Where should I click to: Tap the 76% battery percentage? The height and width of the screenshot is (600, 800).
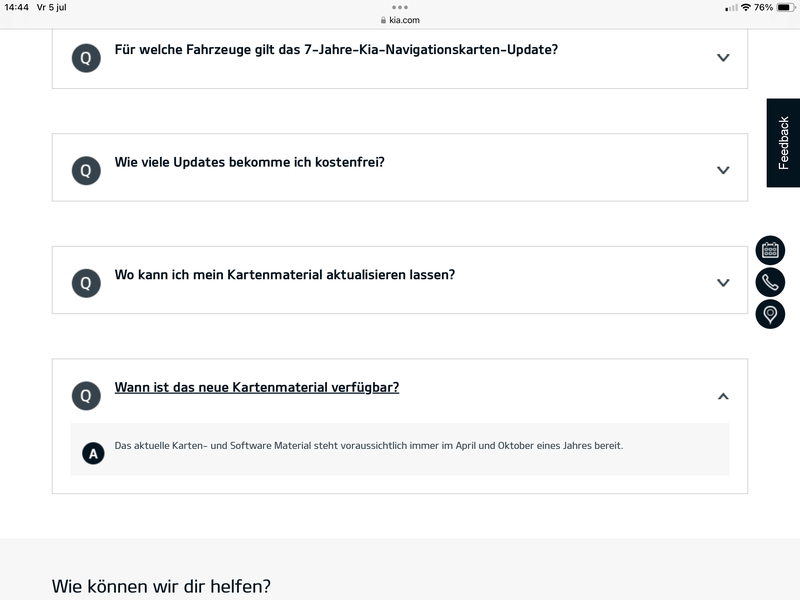tap(764, 7)
